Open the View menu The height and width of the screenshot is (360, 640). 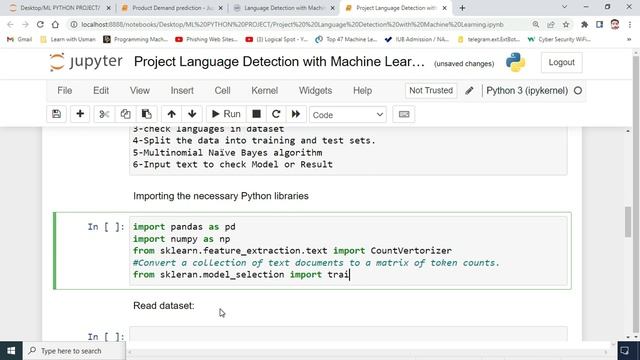pyautogui.click(x=140, y=91)
